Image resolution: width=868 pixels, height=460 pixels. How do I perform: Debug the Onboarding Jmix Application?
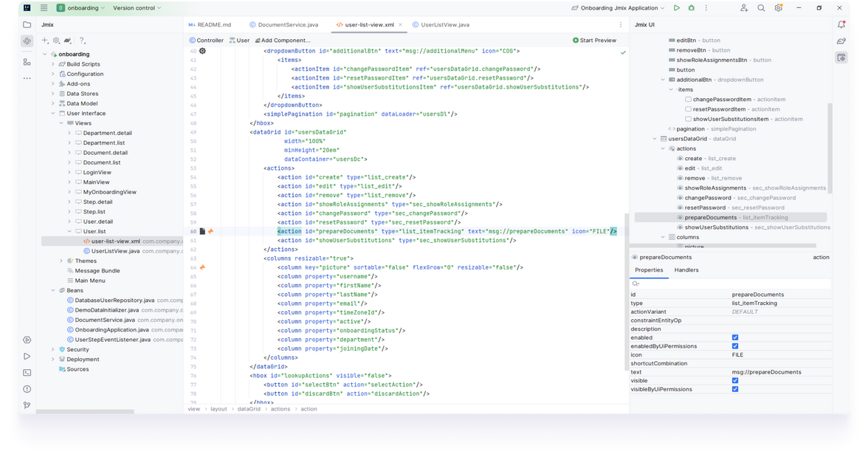(692, 8)
